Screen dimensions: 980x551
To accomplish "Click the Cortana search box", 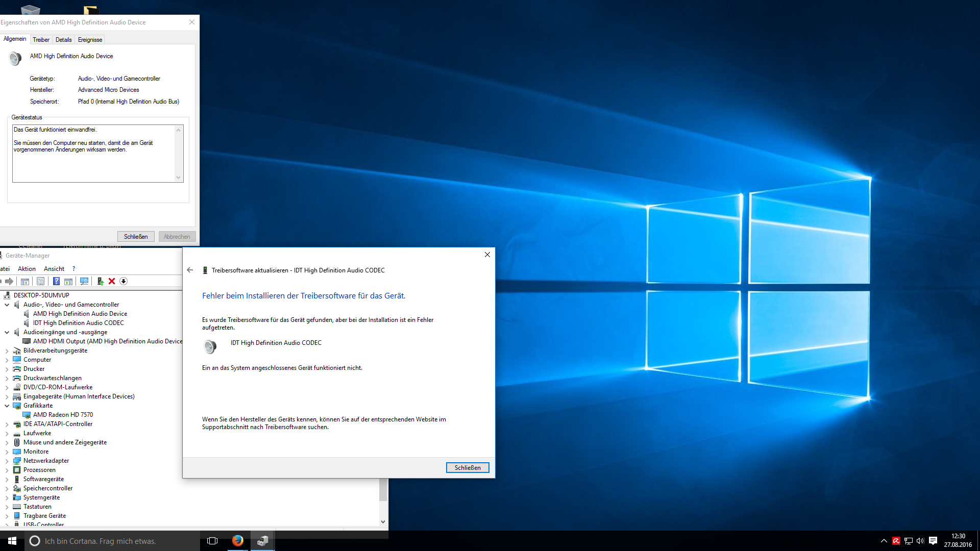I will [112, 541].
